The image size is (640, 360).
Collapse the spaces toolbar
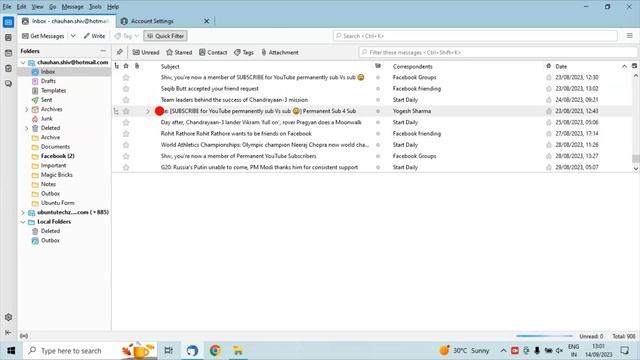point(8,333)
